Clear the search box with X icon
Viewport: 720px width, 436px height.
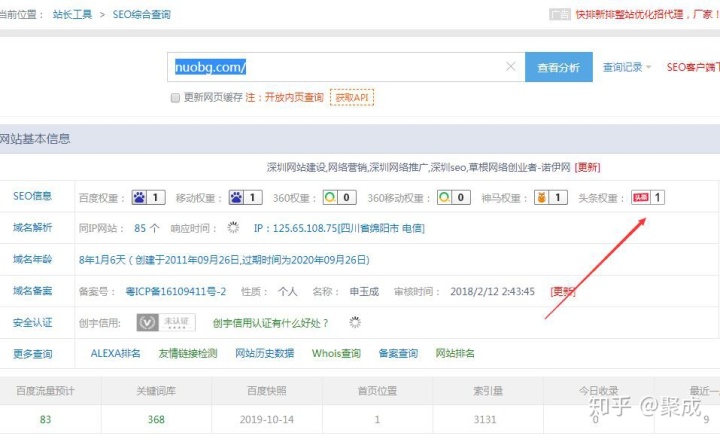pos(510,67)
